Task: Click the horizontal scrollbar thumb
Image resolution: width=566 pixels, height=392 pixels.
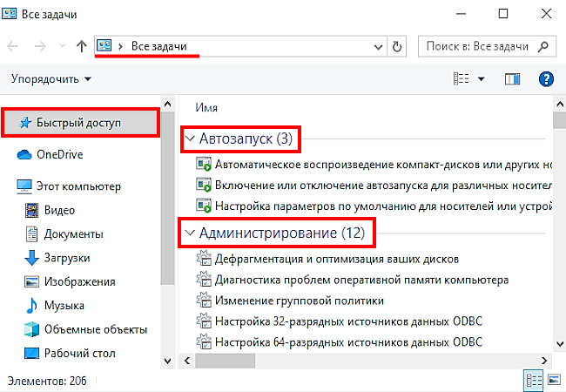Action: click(226, 361)
